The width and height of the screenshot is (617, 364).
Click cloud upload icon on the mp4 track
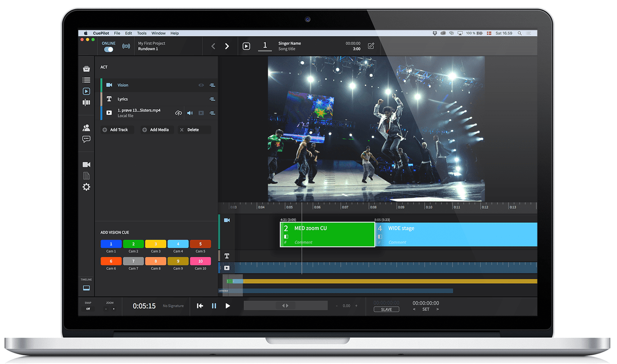click(178, 113)
